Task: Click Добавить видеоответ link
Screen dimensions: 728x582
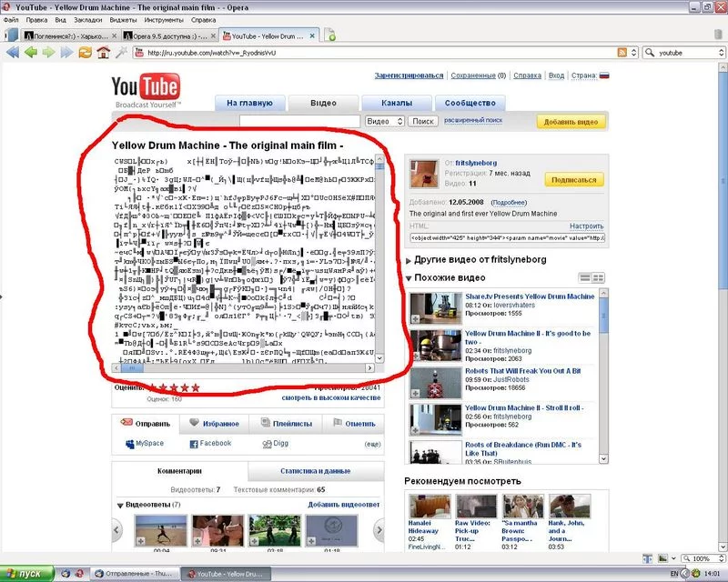Action: coord(344,505)
